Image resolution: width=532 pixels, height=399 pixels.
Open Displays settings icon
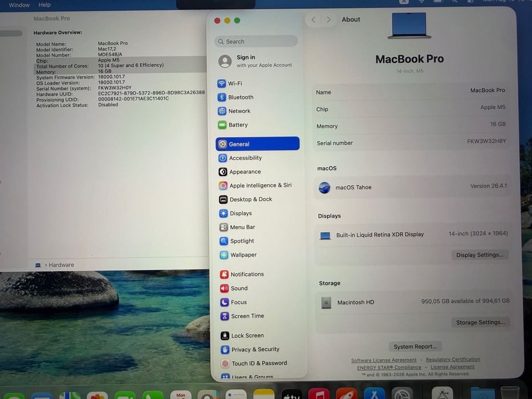224,213
